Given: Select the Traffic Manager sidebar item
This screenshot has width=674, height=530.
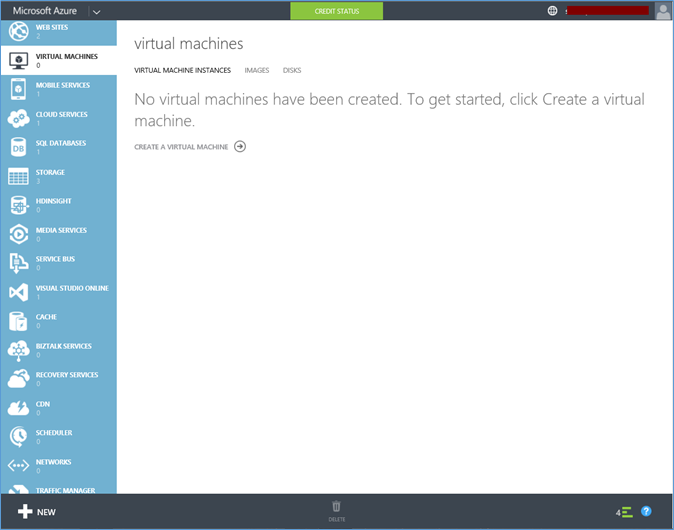Looking at the screenshot, I should pyautogui.click(x=58, y=489).
